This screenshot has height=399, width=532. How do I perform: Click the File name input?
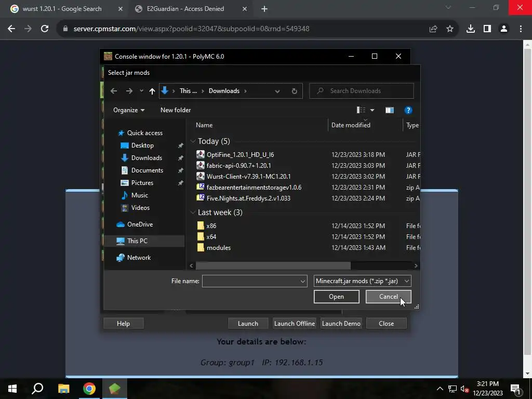tap(255, 281)
